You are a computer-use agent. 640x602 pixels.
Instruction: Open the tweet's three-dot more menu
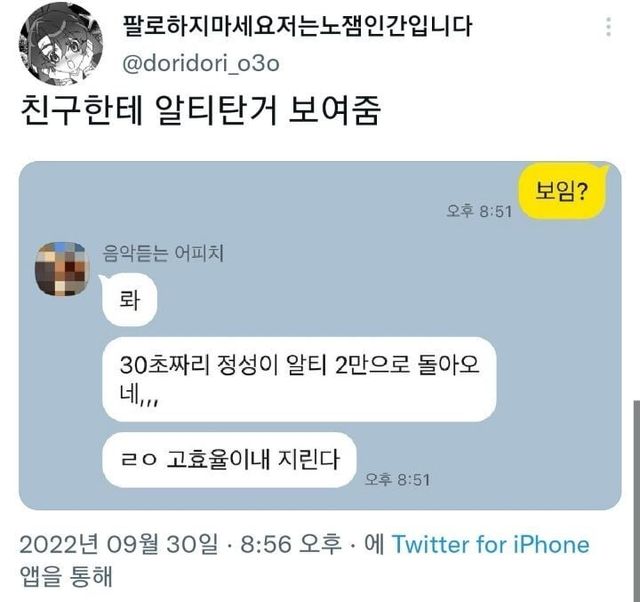[x=608, y=27]
